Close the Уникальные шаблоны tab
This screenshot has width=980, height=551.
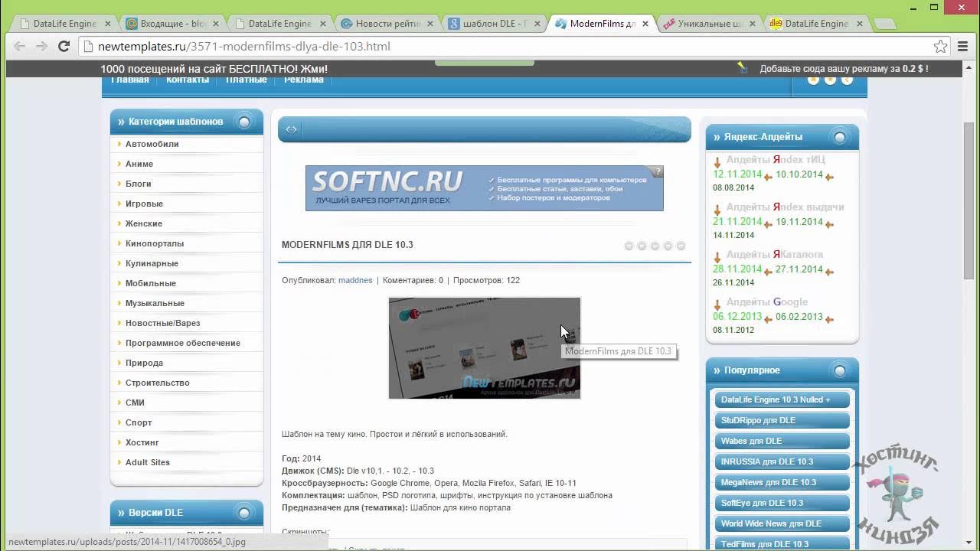coord(753,24)
